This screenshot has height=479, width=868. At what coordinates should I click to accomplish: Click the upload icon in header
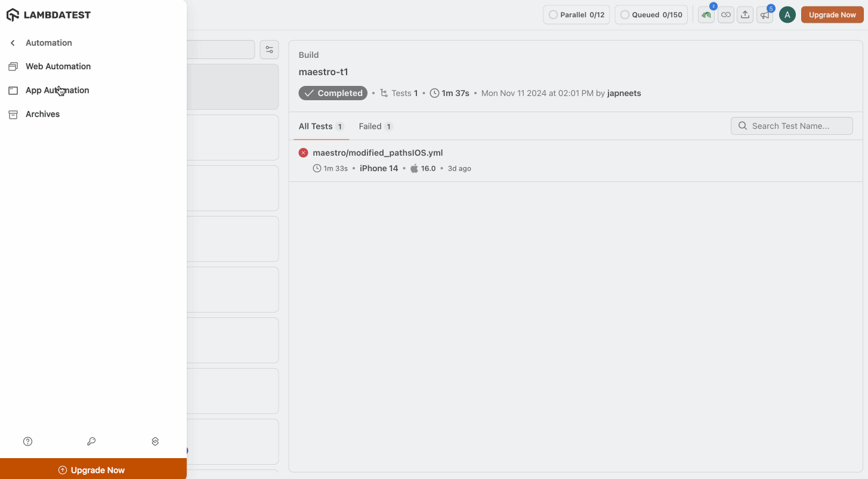(x=745, y=15)
